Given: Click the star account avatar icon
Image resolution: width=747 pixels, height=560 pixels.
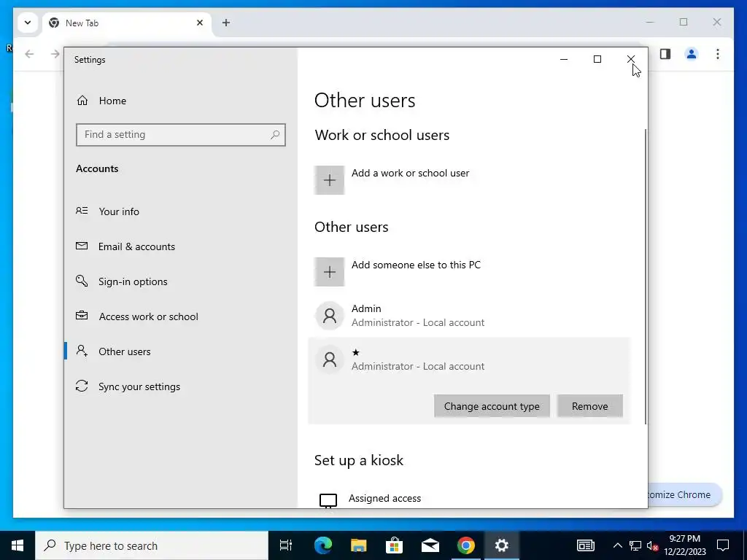Looking at the screenshot, I should pos(329,359).
